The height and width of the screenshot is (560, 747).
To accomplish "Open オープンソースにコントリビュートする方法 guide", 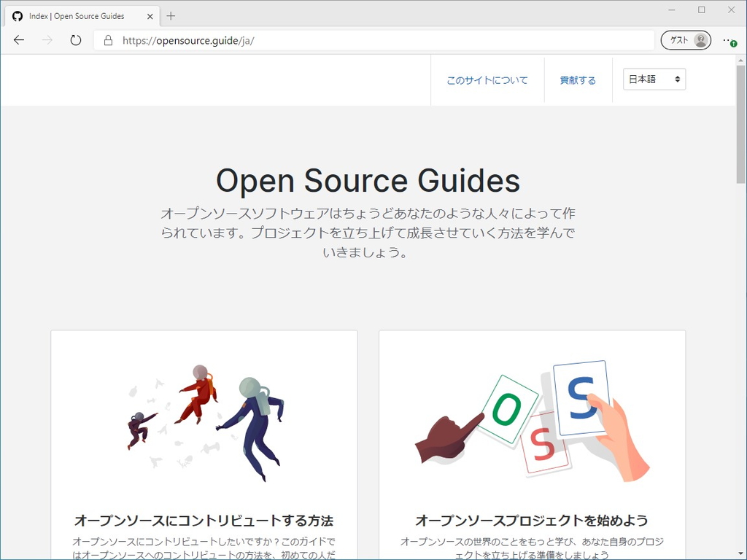I will point(204,521).
